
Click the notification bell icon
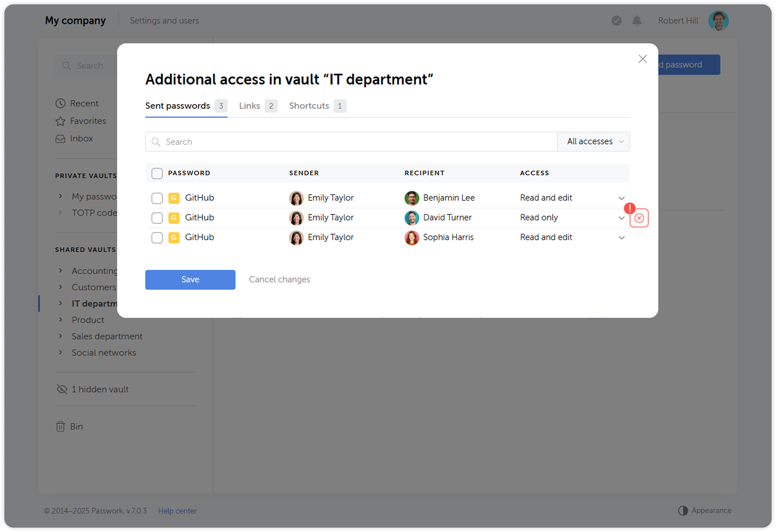[637, 21]
